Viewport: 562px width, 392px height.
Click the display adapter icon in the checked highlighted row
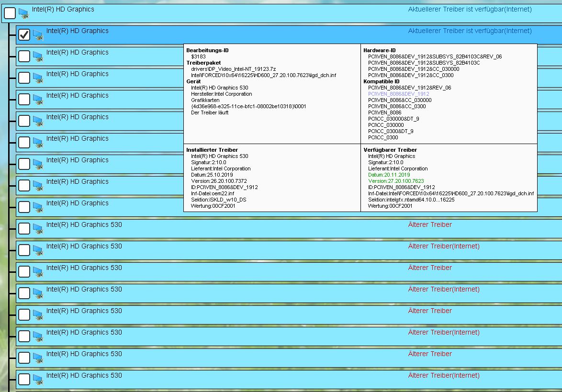38,35
